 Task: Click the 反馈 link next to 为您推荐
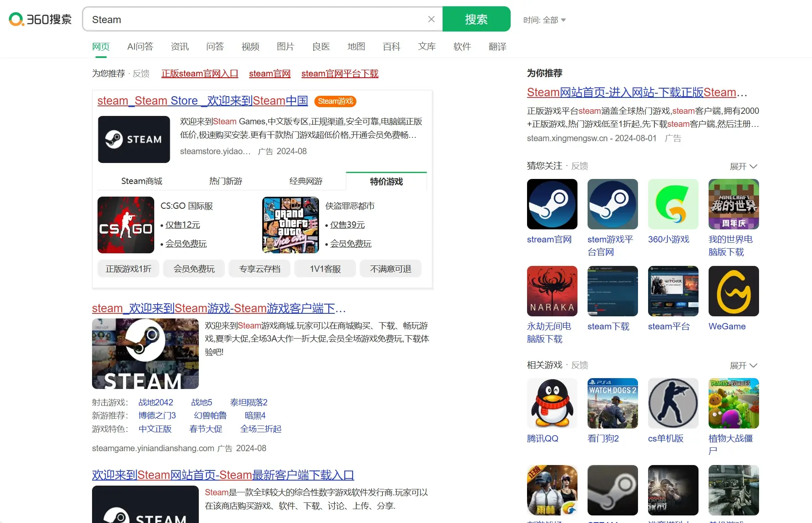(x=141, y=74)
